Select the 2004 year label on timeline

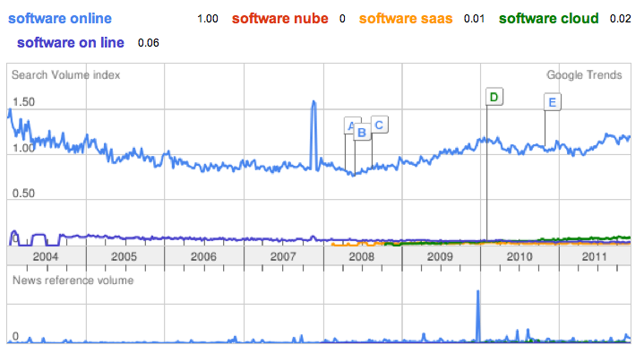click(x=46, y=256)
